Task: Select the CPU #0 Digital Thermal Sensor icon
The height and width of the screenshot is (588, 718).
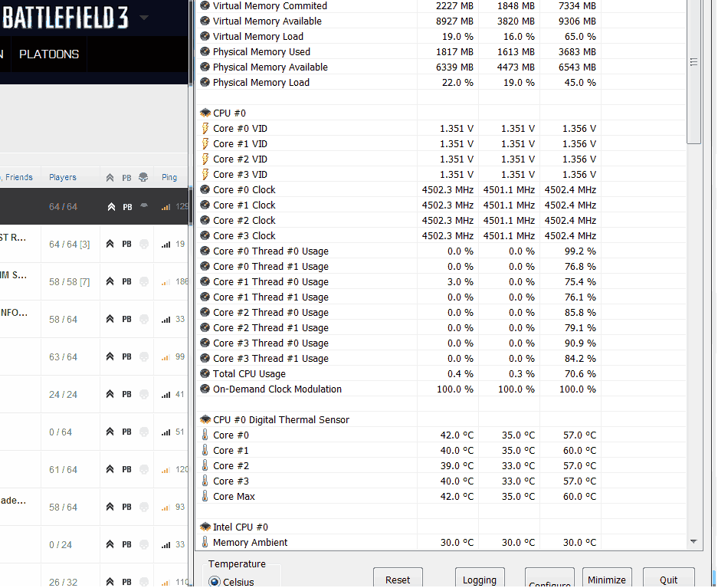Action: click(205, 420)
